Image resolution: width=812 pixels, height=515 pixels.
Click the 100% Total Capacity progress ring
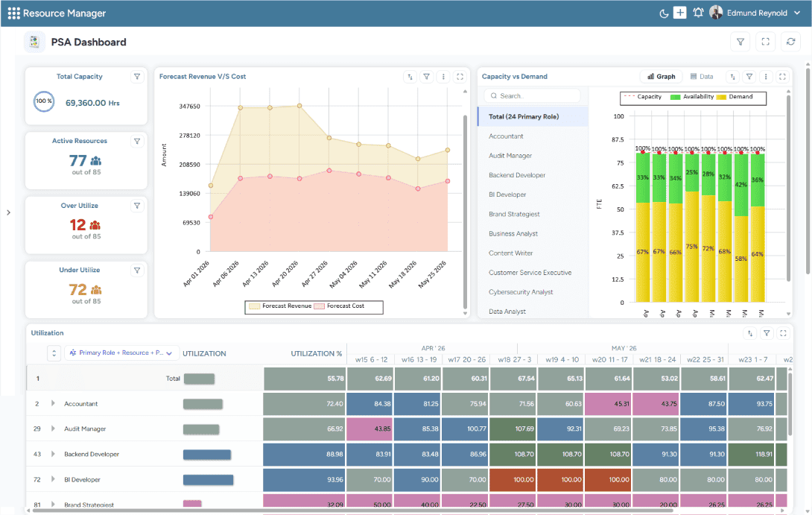coord(43,101)
